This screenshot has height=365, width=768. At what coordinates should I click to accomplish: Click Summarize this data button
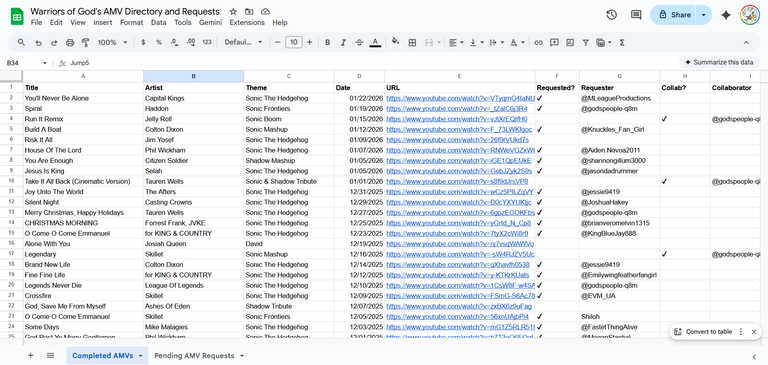[719, 63]
